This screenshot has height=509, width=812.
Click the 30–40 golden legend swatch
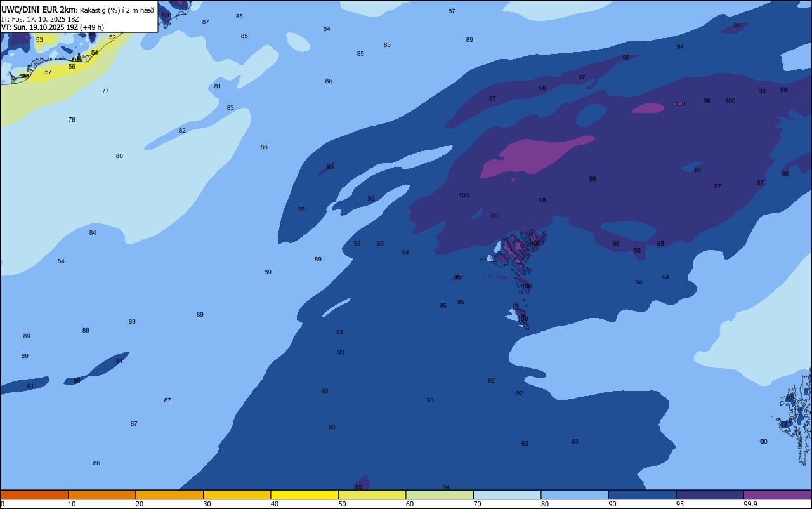click(x=237, y=494)
